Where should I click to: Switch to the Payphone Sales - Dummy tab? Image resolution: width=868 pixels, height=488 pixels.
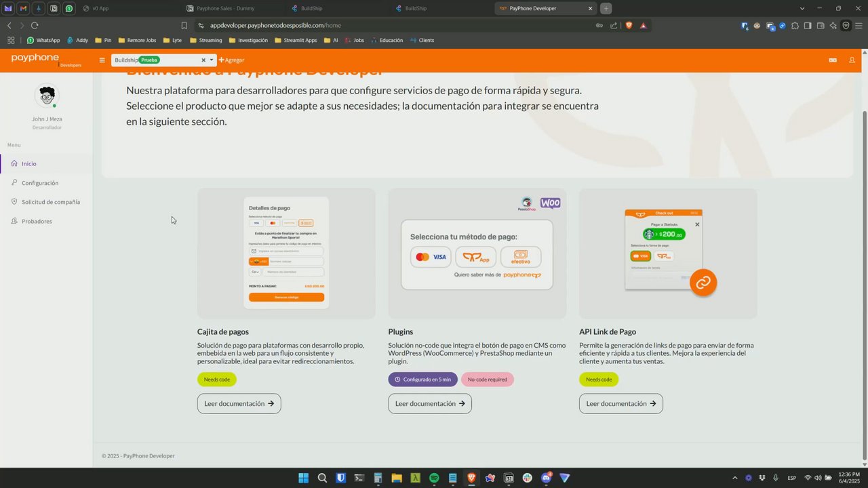(234, 8)
